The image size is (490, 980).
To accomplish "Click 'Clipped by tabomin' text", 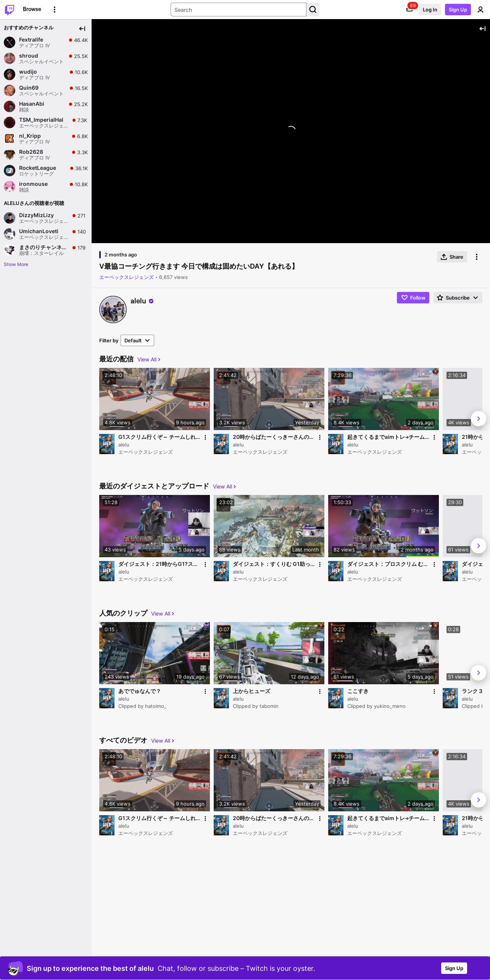I will tap(256, 706).
